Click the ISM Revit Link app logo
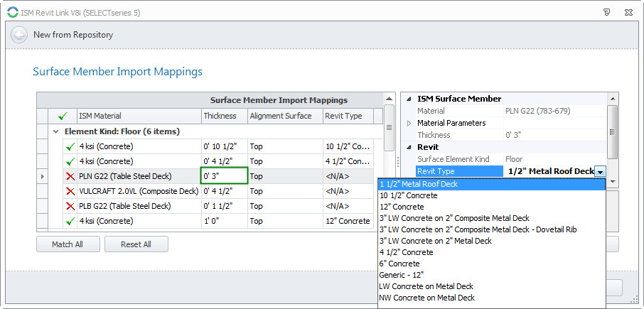This screenshot has width=644, height=309. (x=13, y=13)
